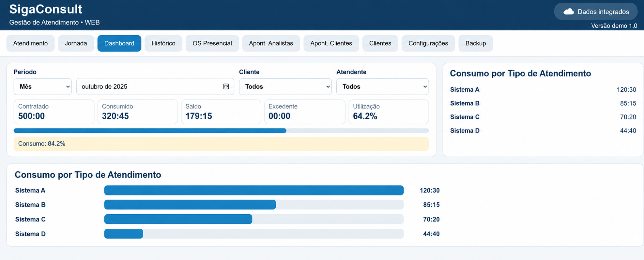
Task: Expand the Cliente Todos dropdown
Action: pos(285,86)
